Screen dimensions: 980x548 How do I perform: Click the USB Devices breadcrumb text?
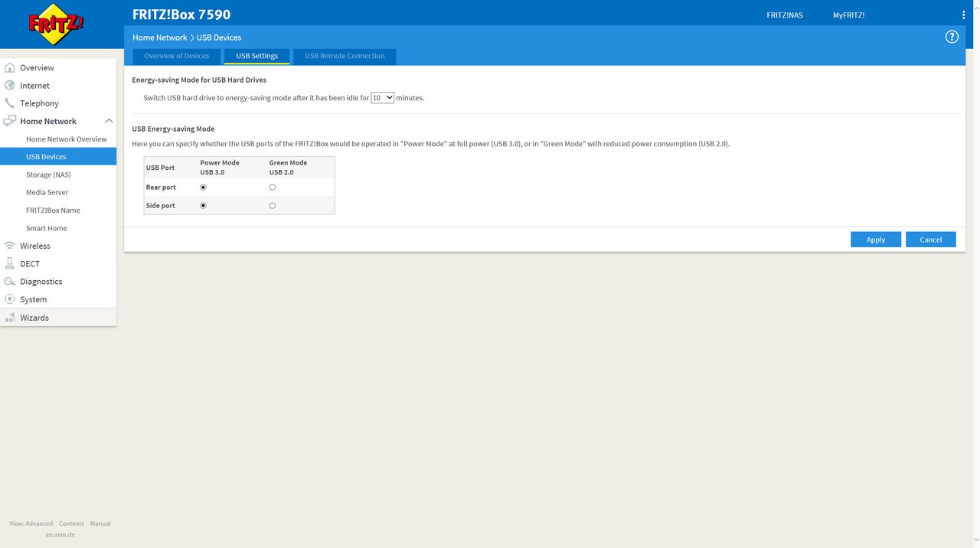tap(219, 38)
